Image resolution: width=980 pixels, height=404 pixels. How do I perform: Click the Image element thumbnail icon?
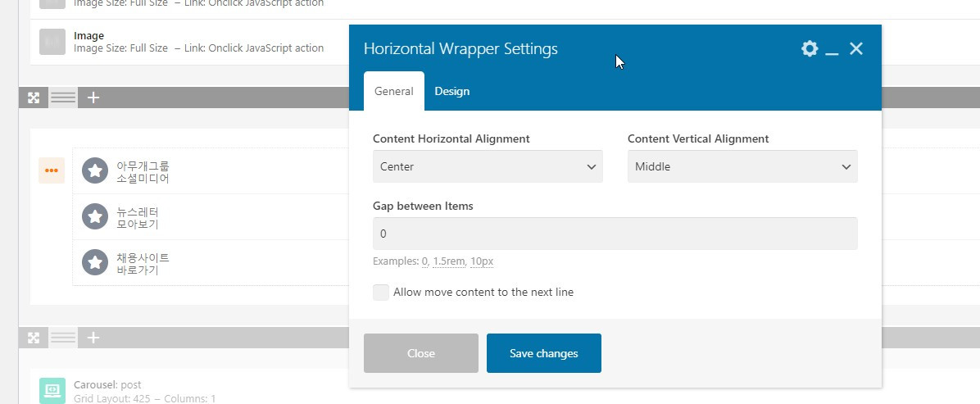point(52,42)
